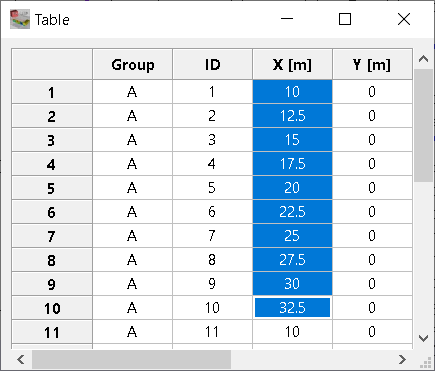Image resolution: width=435 pixels, height=371 pixels.
Task: Select the Y [m] column header
Action: (372, 64)
